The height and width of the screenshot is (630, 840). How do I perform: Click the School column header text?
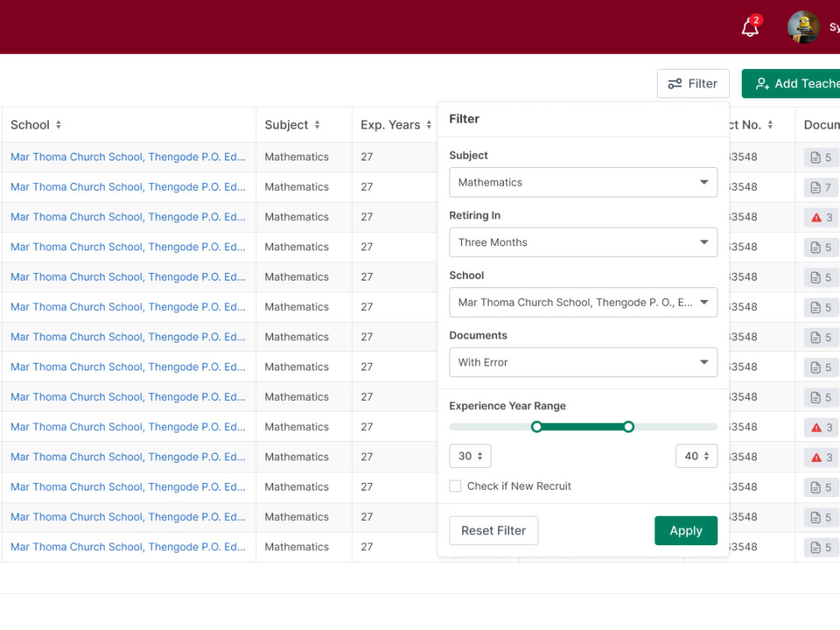coord(30,125)
